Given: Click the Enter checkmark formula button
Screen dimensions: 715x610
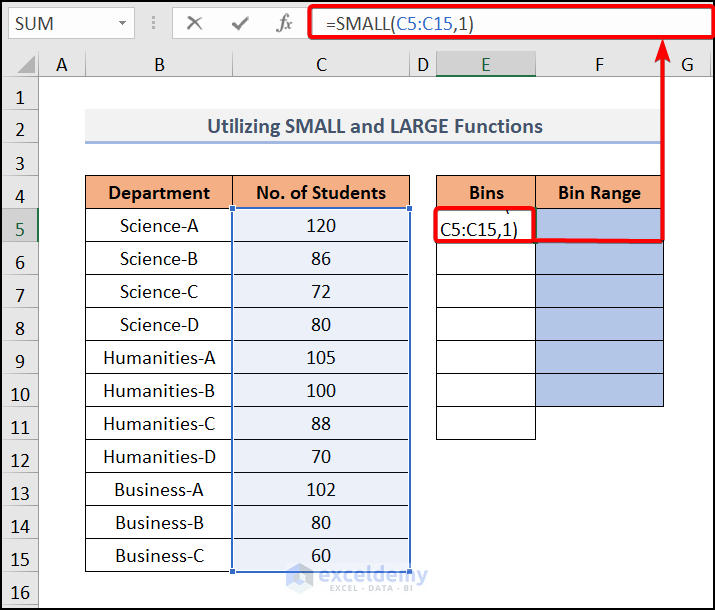Looking at the screenshot, I should (x=240, y=23).
